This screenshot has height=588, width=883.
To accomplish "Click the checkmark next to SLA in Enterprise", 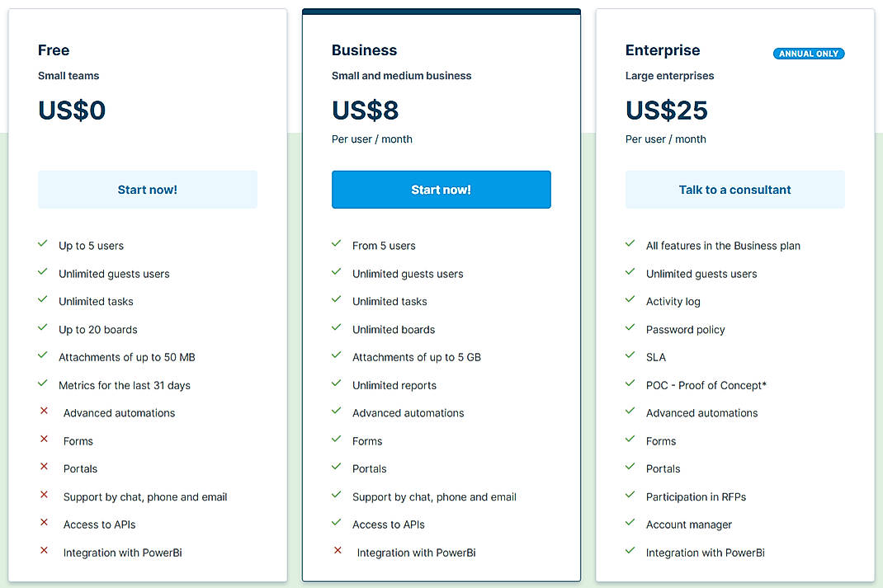I will 630,357.
